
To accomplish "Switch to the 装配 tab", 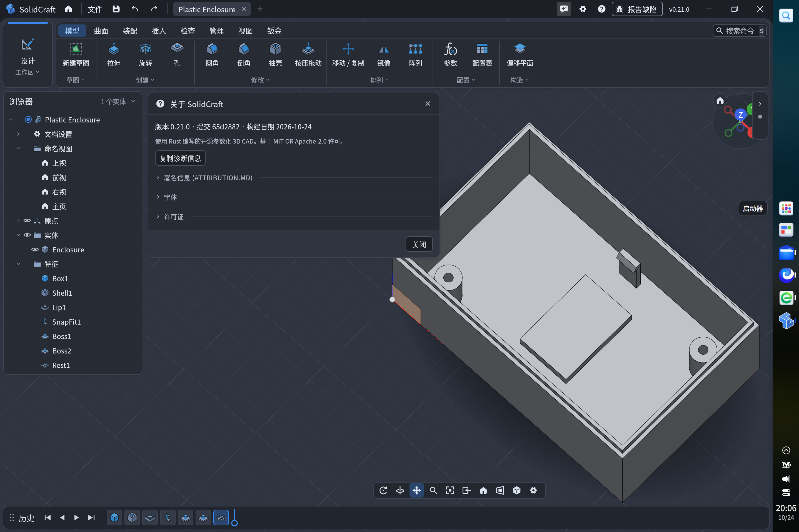I will pos(130,31).
